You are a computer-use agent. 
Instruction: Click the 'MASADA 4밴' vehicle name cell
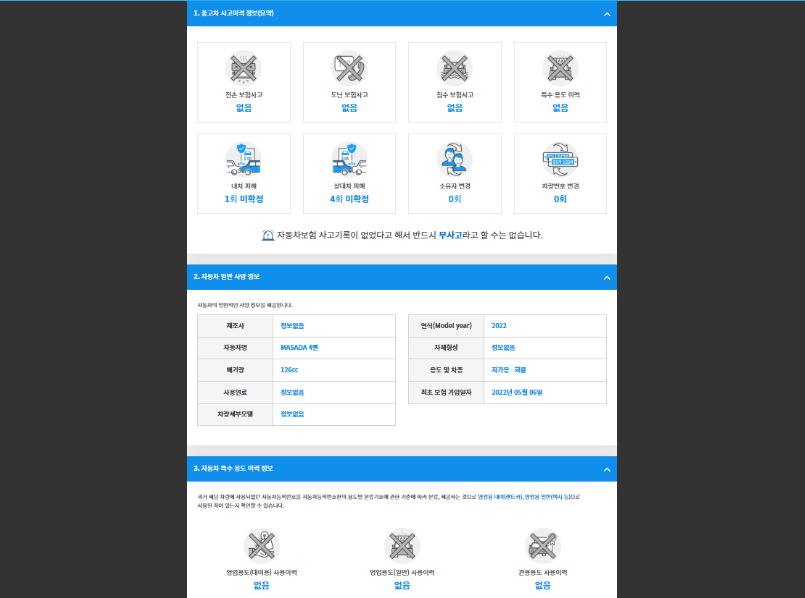tap(334, 348)
